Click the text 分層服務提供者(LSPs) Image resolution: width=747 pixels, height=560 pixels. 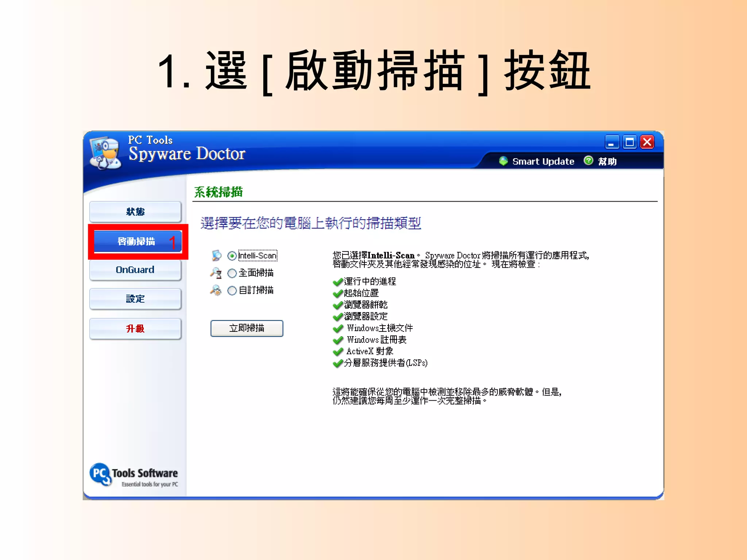tap(386, 363)
